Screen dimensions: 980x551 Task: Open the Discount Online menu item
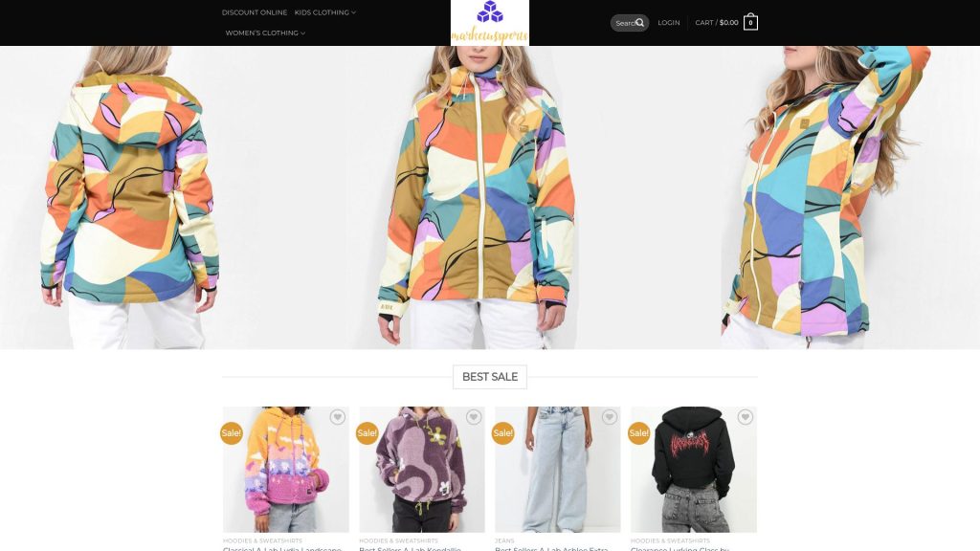click(255, 12)
